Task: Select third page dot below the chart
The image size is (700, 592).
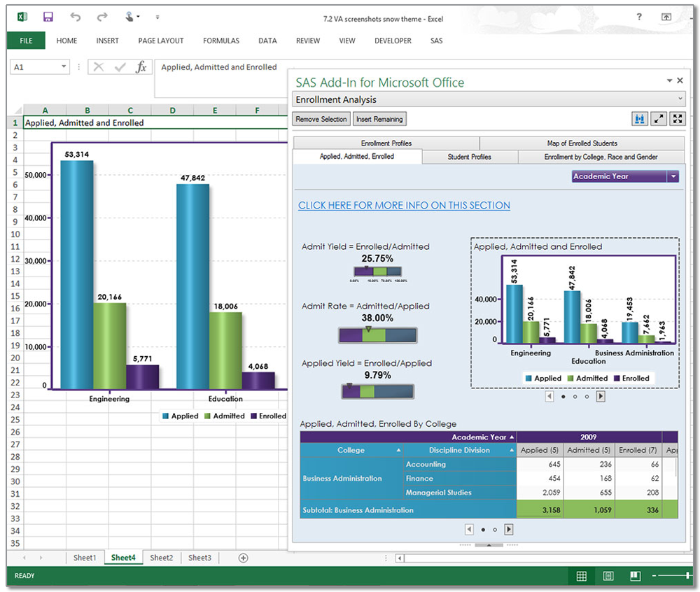Action: coord(586,397)
